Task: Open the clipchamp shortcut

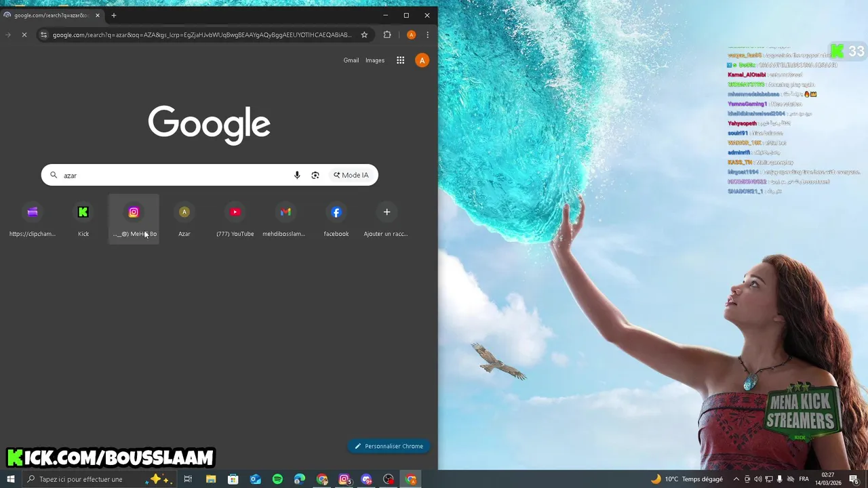Action: [x=33, y=219]
